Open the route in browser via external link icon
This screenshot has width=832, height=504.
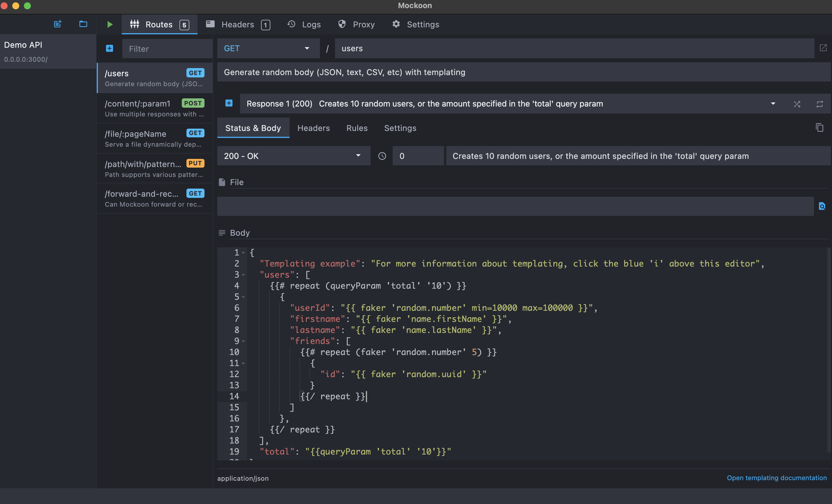pyautogui.click(x=823, y=48)
